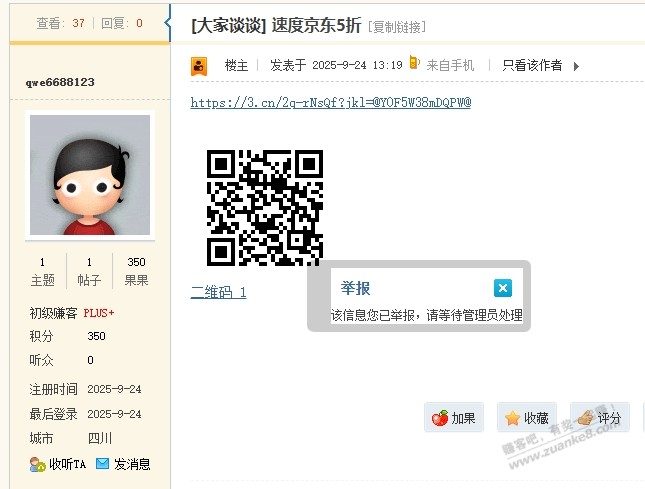
Task: Click the 该信息您已举报 message text
Action: click(x=427, y=315)
